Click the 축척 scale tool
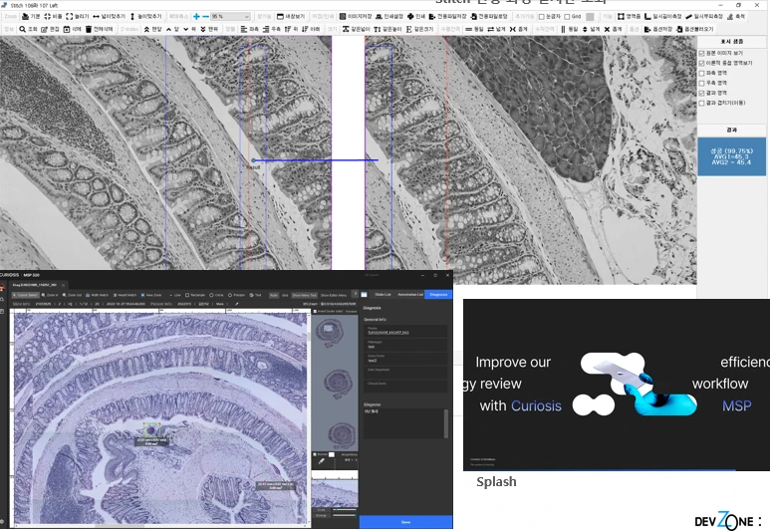This screenshot has height=532, width=770. [735, 16]
